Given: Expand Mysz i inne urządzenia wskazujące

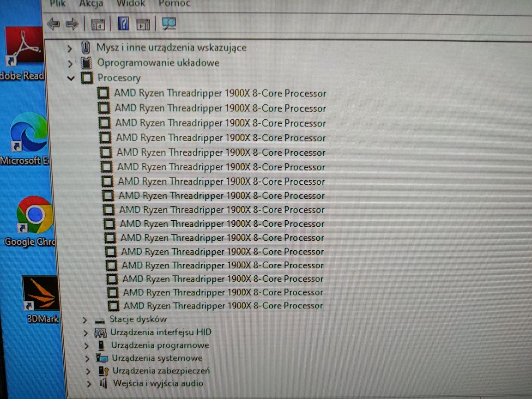Looking at the screenshot, I should pos(70,48).
